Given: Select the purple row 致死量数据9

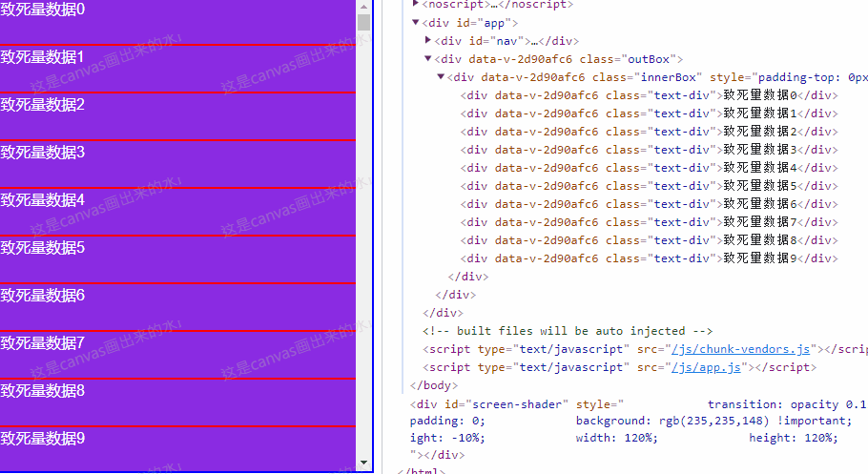Looking at the screenshot, I should tap(177, 448).
